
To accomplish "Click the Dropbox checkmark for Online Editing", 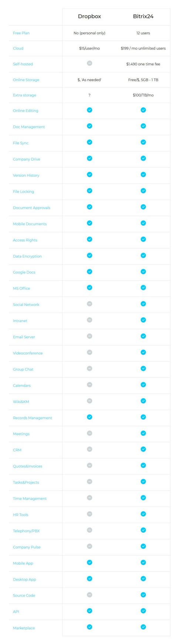I will coord(89,110).
